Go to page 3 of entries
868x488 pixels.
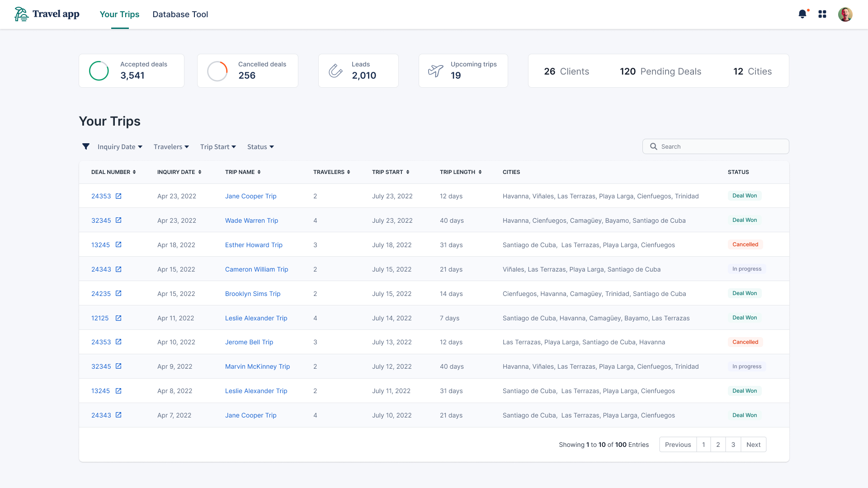(733, 445)
